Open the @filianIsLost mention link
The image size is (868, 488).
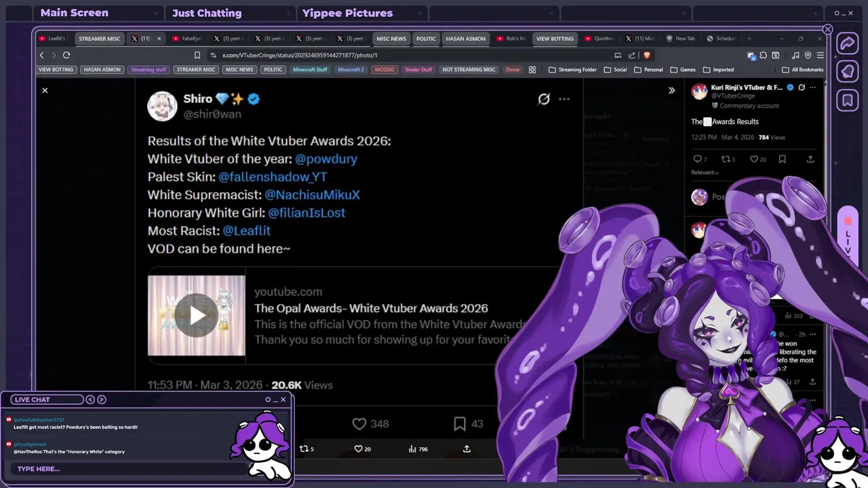coord(307,213)
